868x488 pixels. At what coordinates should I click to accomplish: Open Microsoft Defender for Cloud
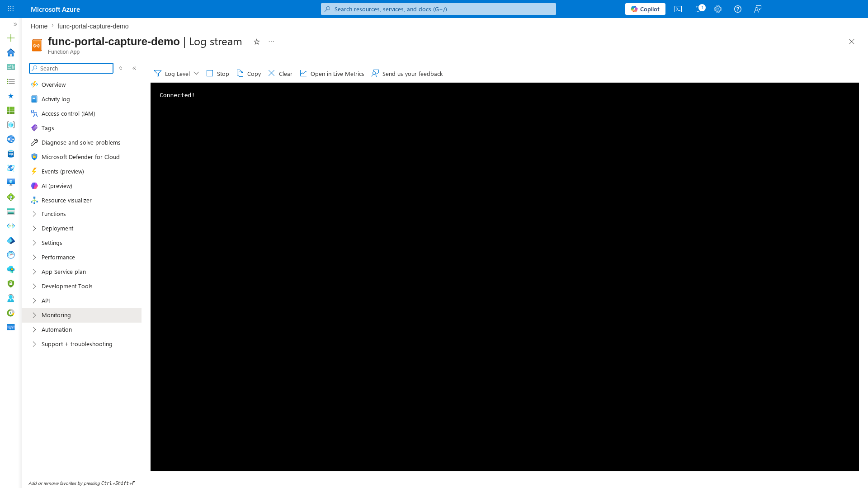[x=81, y=157]
